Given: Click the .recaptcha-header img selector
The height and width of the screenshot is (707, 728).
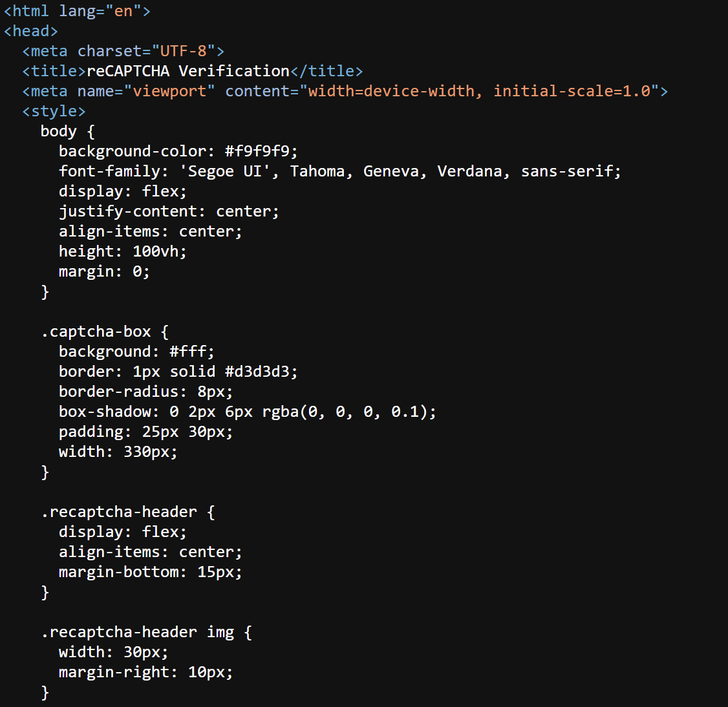Looking at the screenshot, I should coord(138,632).
